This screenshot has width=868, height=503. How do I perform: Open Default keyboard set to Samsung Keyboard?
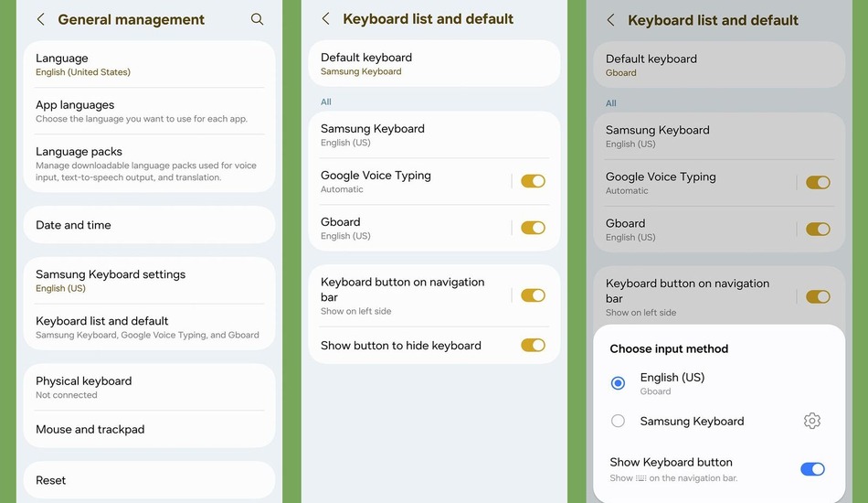coord(433,63)
